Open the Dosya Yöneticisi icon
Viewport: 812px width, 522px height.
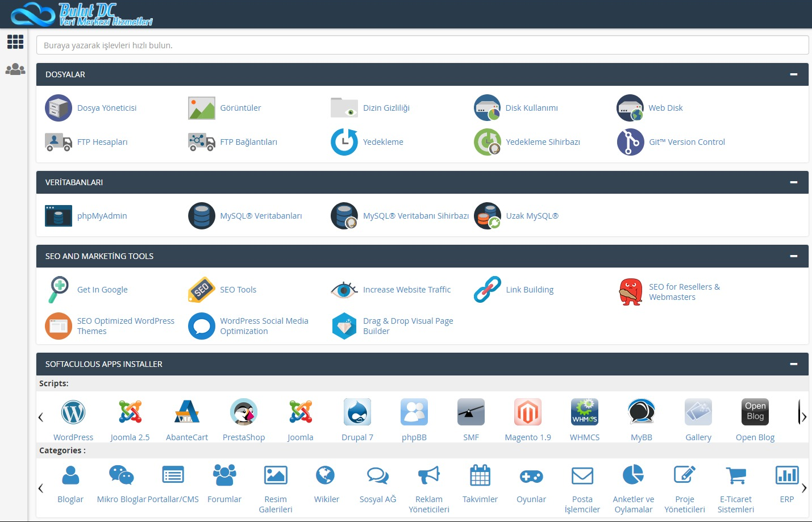(59, 108)
